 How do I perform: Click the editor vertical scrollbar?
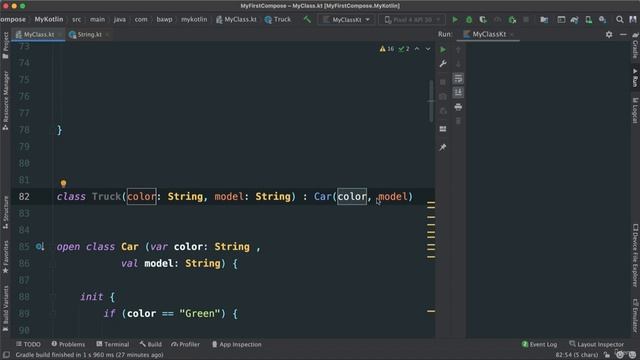pyautogui.click(x=431, y=101)
